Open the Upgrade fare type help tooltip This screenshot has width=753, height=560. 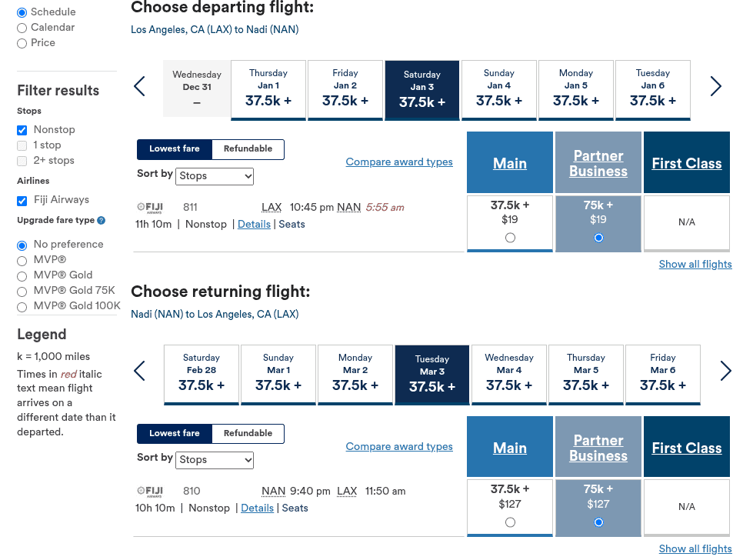(101, 220)
